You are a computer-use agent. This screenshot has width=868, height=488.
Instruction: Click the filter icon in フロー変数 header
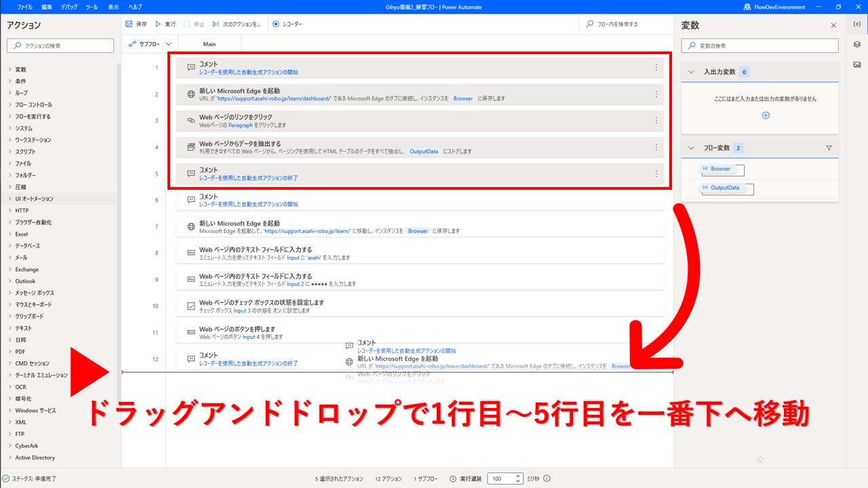pos(829,148)
